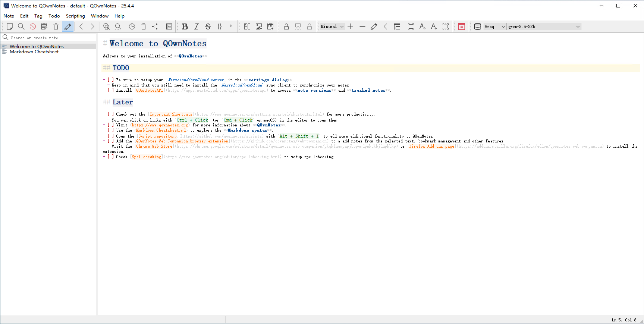Check the 'Be sure to setup' checkbox
The height and width of the screenshot is (324, 644).
(111, 80)
